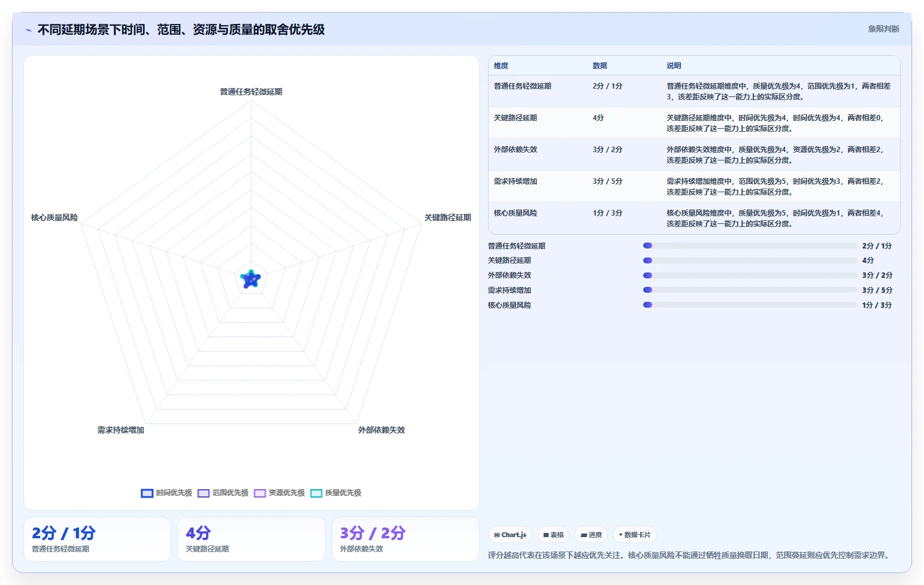The height and width of the screenshot is (585, 924).
Task: Open the 4分 关键路径延期 stat card
Action: (251, 539)
